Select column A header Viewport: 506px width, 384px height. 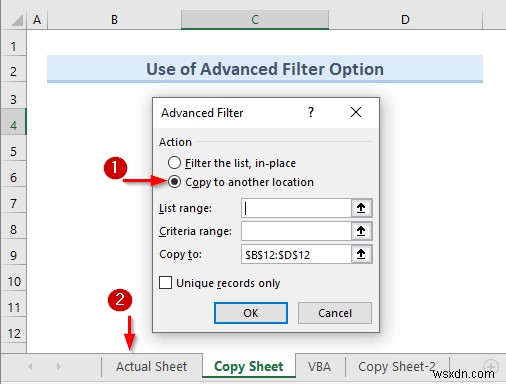pos(37,20)
